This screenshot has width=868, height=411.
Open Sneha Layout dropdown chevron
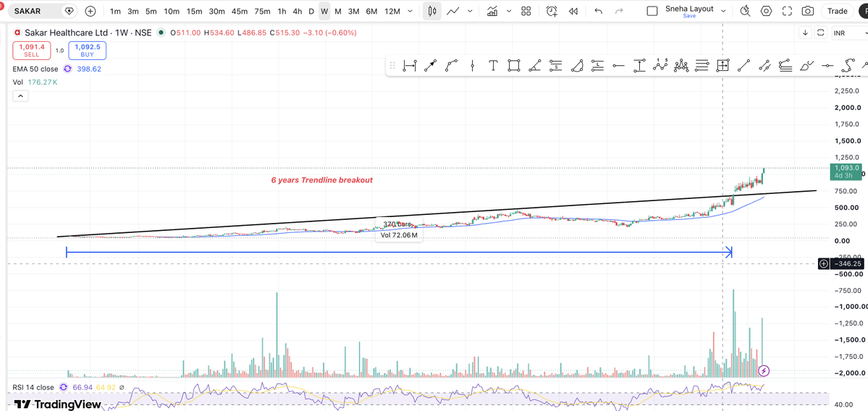point(722,11)
